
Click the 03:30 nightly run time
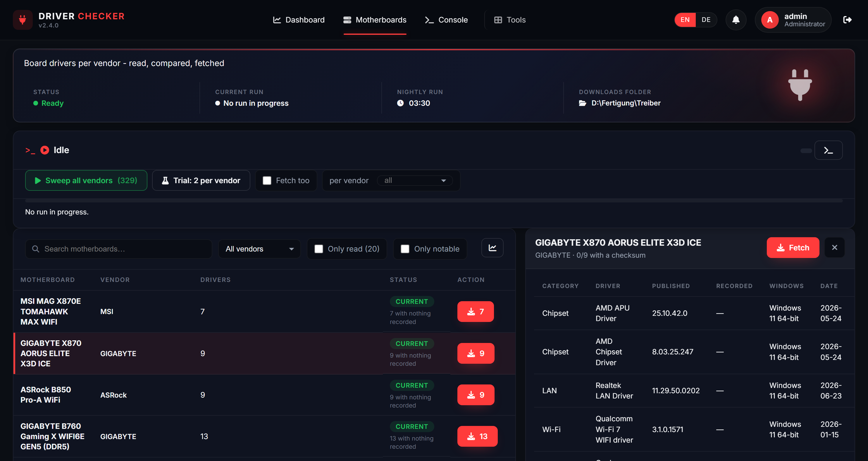tap(419, 103)
